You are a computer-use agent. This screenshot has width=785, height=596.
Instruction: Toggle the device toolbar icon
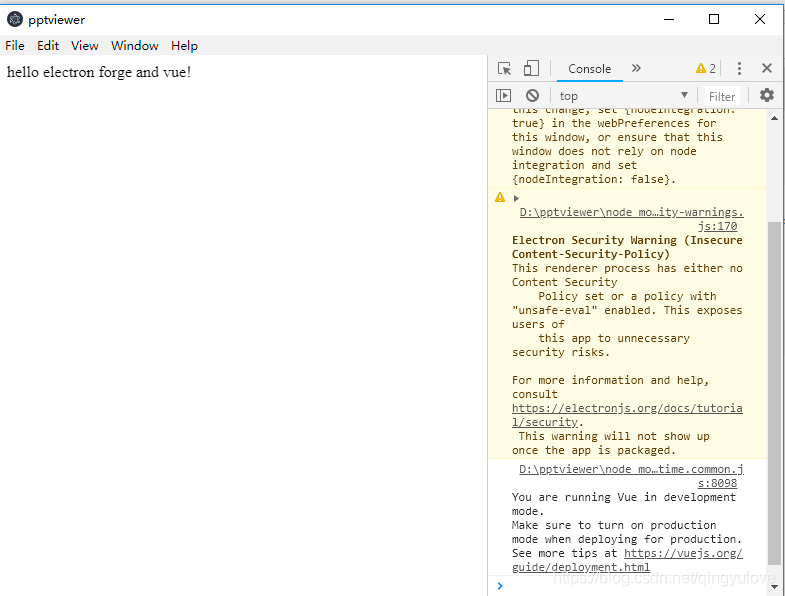tap(531, 68)
